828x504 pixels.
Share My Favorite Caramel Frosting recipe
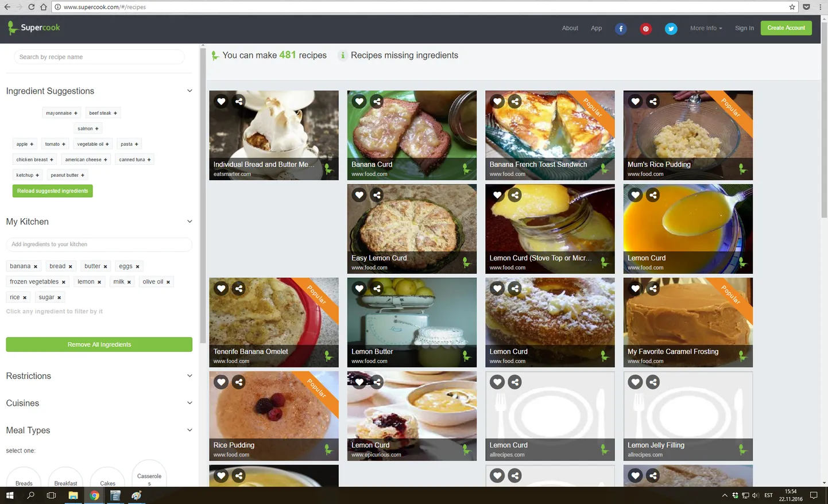[653, 289]
